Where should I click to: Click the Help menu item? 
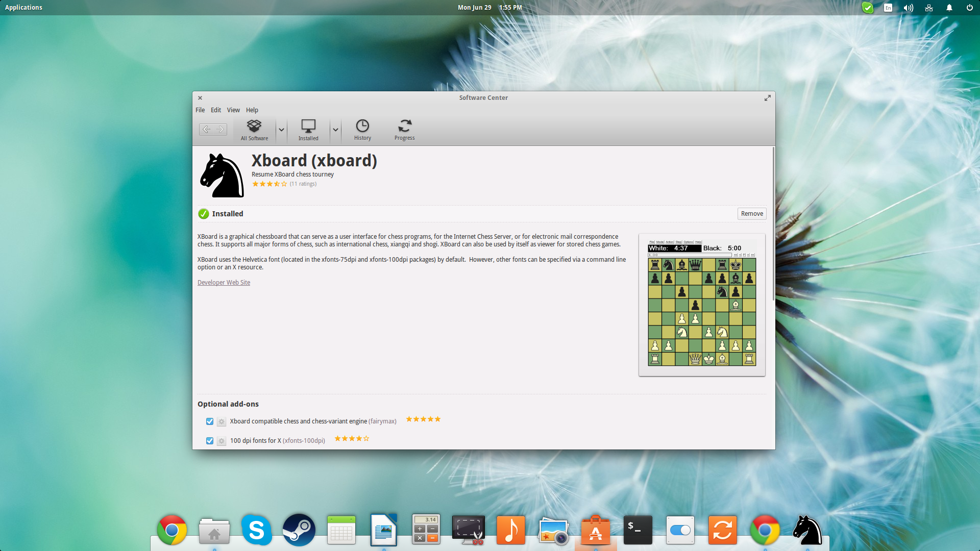pos(251,110)
